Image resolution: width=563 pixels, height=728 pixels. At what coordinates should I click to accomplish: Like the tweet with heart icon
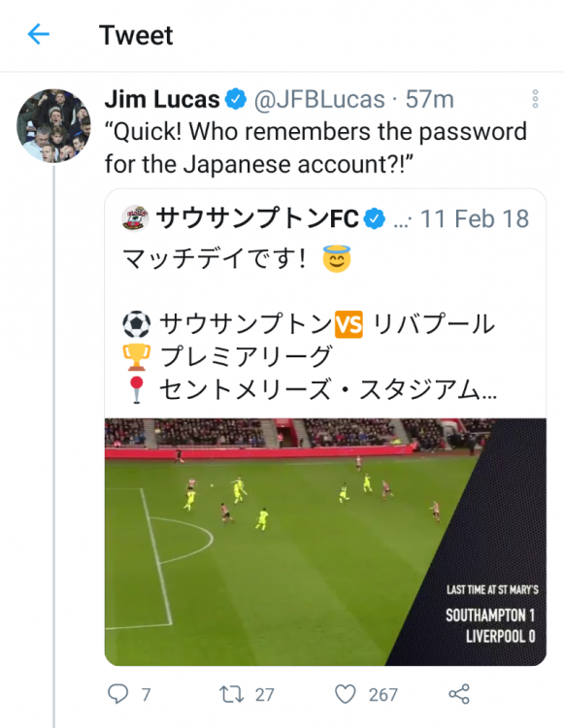click(346, 694)
